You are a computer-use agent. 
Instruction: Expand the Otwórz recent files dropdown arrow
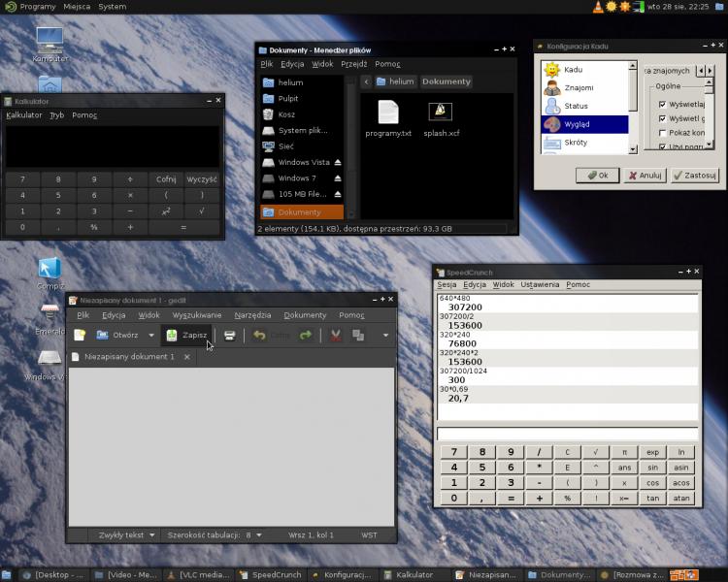(151, 336)
